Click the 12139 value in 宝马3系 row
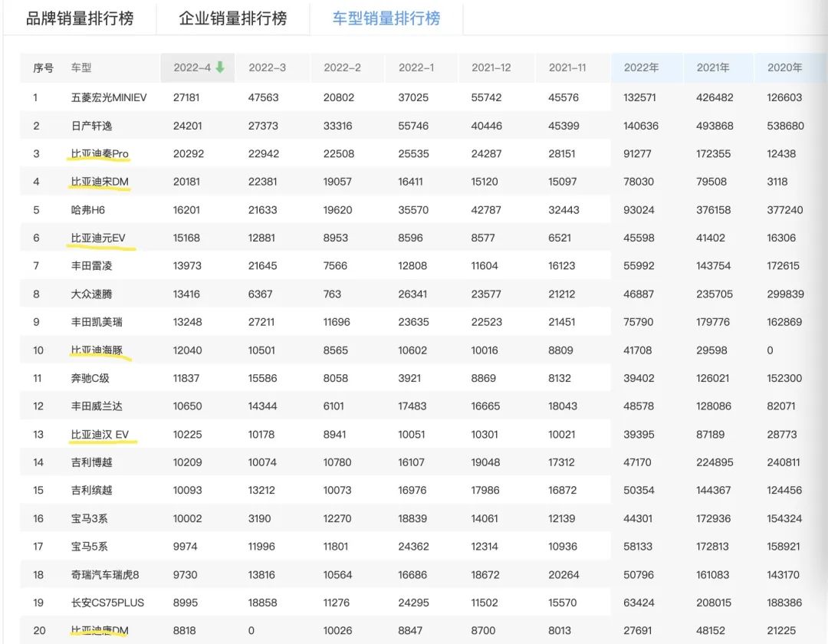The height and width of the screenshot is (644, 828). coord(561,519)
